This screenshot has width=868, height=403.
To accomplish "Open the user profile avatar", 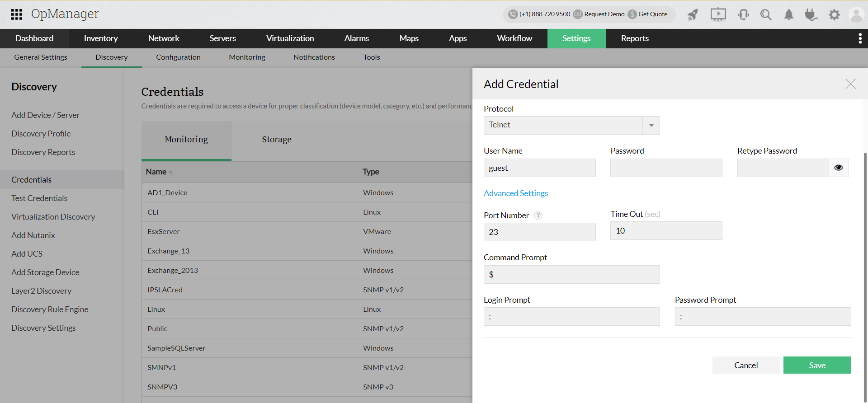I will coord(856,15).
